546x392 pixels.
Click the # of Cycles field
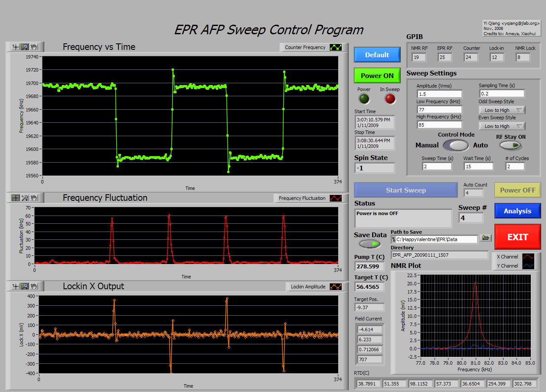pyautogui.click(x=515, y=167)
